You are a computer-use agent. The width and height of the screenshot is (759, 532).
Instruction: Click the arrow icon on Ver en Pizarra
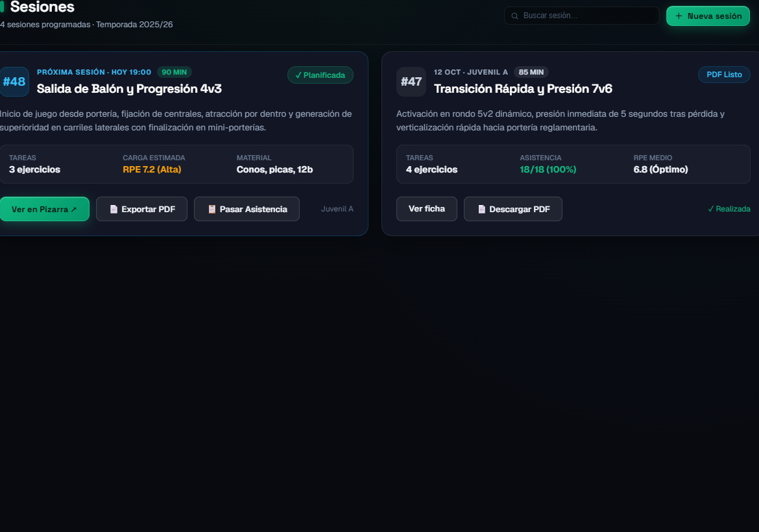click(x=73, y=210)
